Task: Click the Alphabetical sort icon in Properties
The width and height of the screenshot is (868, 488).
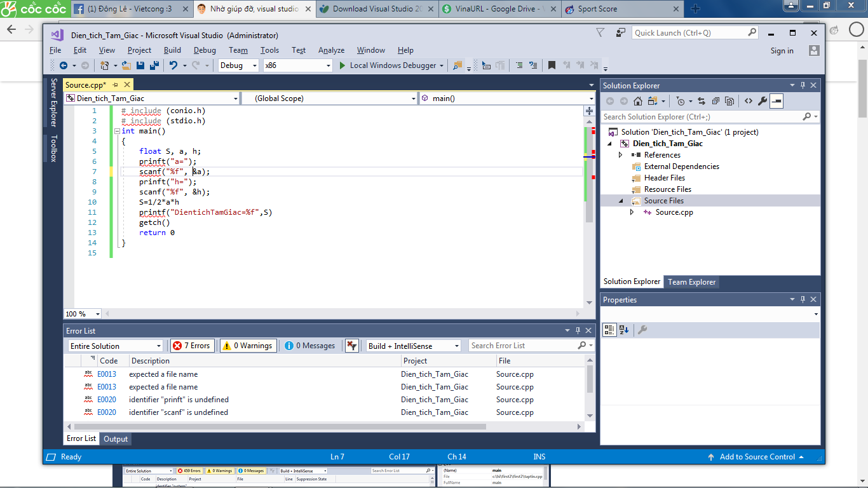Action: click(624, 330)
